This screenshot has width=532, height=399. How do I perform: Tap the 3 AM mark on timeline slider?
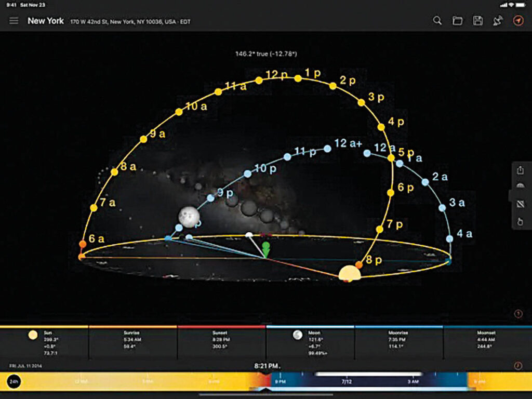tap(413, 382)
